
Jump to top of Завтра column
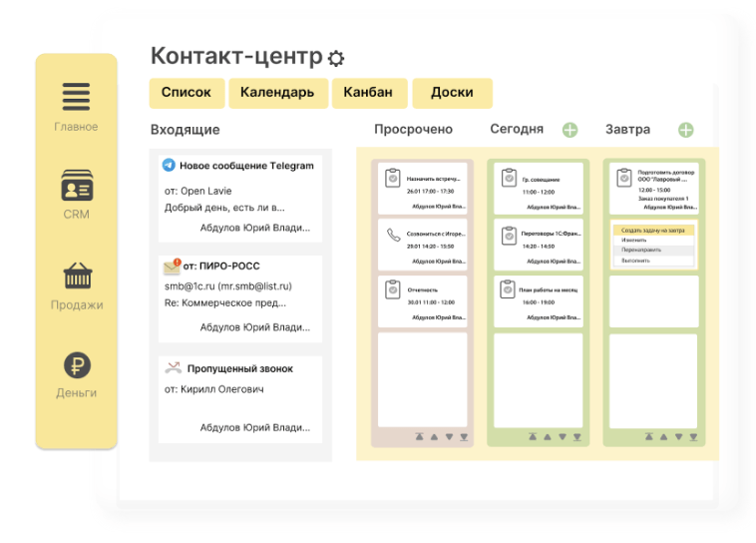coord(649,437)
